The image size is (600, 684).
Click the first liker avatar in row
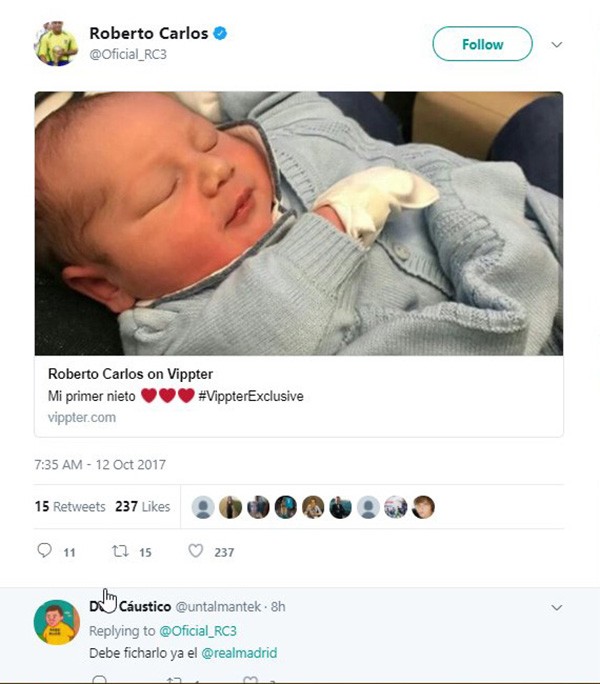[203, 507]
